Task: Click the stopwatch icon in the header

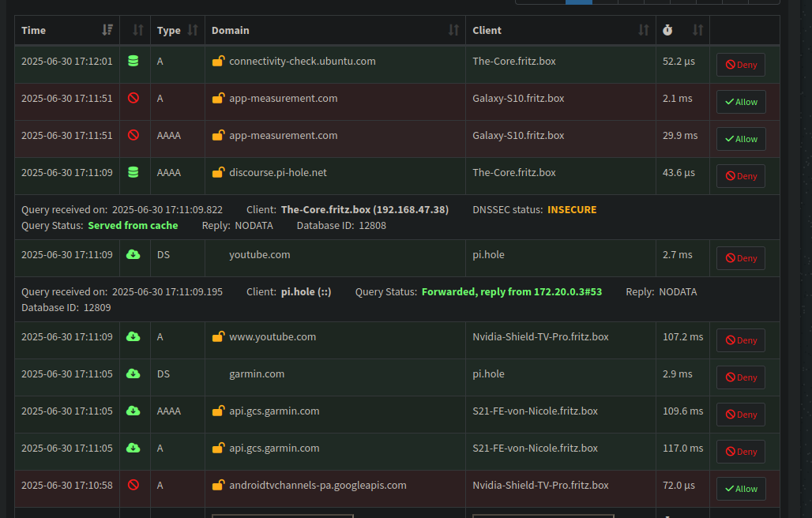Action: (667, 30)
